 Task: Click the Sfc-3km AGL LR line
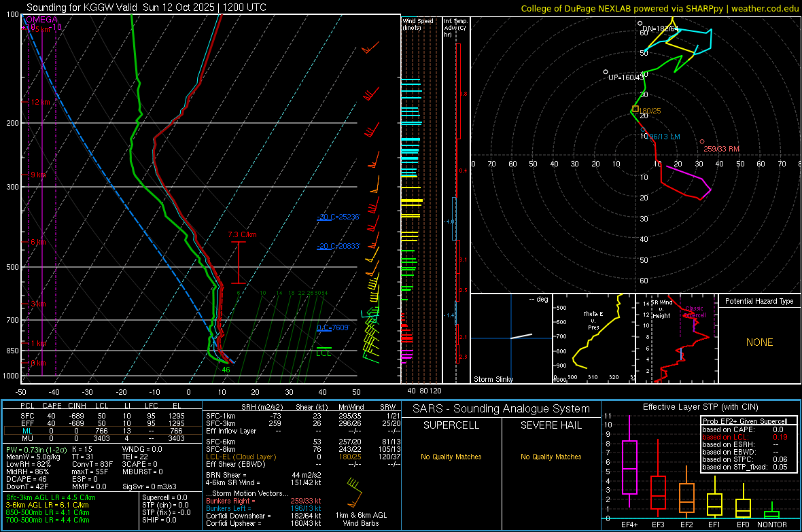coord(51,497)
